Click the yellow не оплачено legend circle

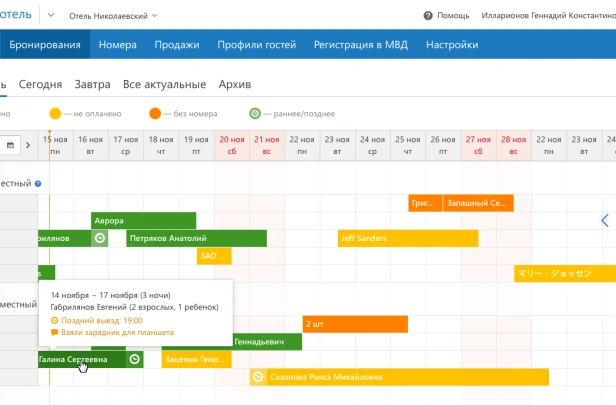point(56,114)
